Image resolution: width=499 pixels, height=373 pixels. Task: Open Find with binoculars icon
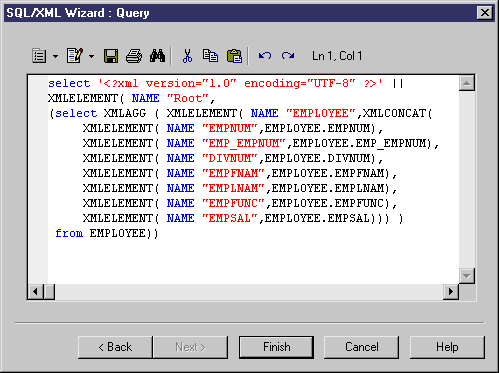coord(157,56)
